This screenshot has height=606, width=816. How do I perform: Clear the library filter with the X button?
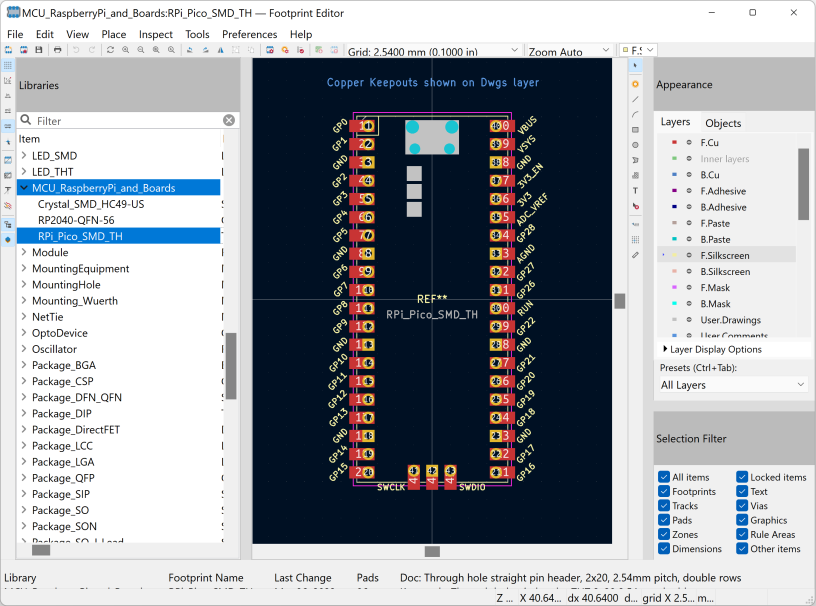coord(229,119)
